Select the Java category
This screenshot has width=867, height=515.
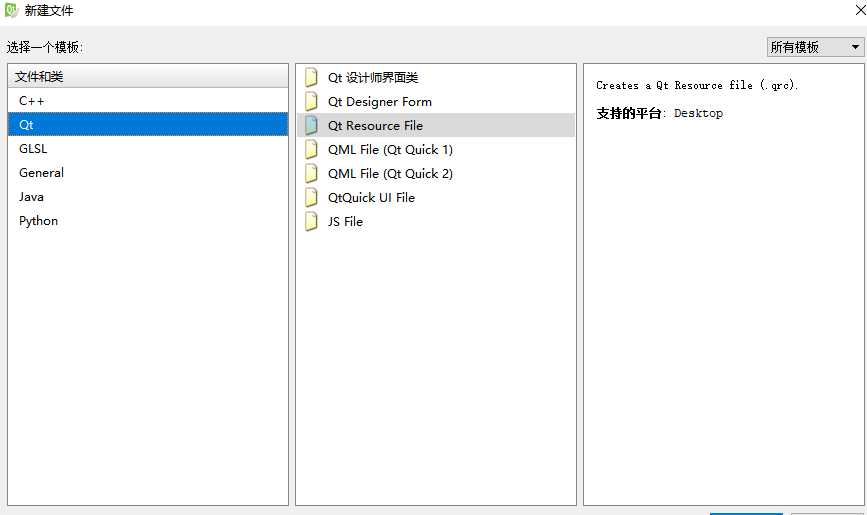tap(148, 197)
